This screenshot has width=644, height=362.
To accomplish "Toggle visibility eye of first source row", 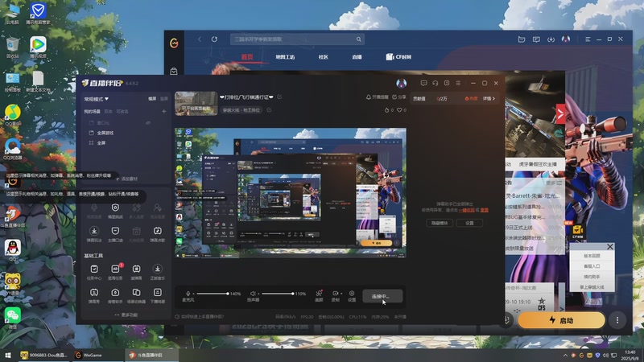I will (148, 123).
